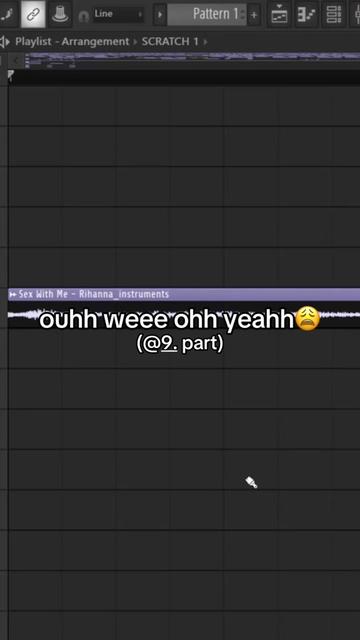Click the playlist overview scrollbar strip
This screenshot has height=640, width=360.
[192, 60]
